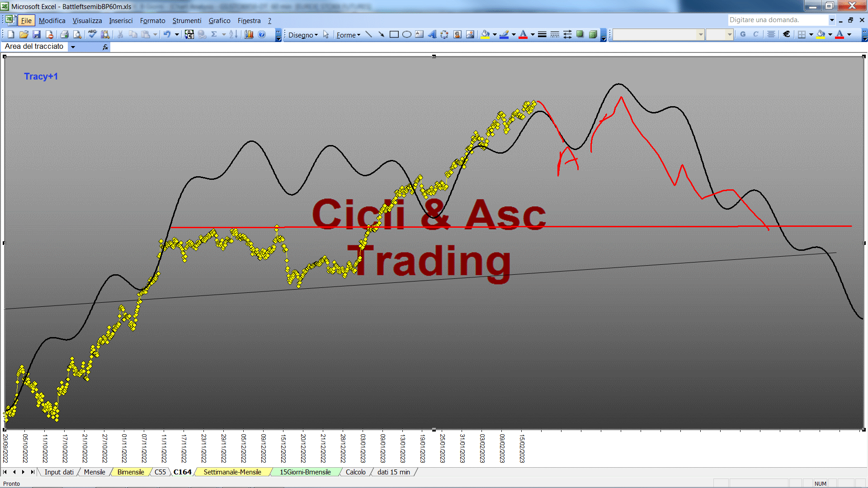Insert a picture from file
868x488 pixels.
pos(470,34)
